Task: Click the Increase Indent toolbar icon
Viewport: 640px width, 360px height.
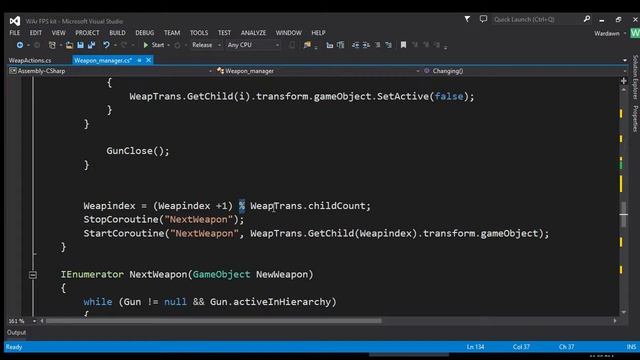Action: tap(366, 45)
